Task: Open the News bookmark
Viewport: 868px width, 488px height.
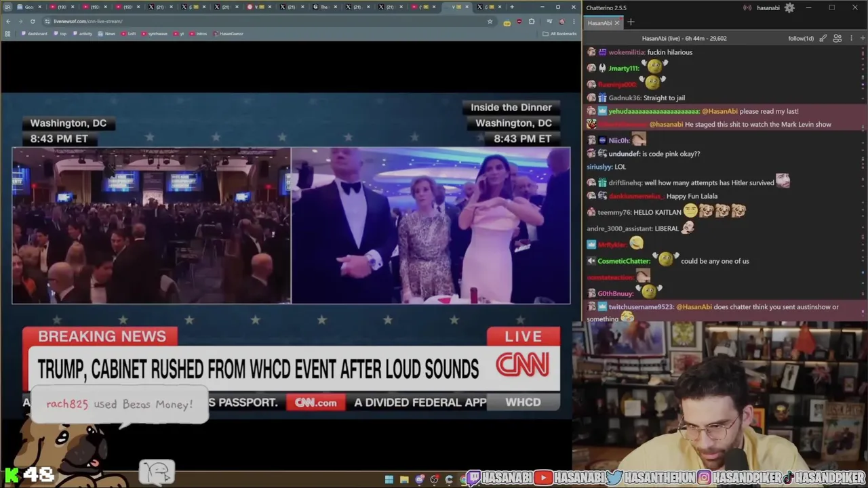Action: pyautogui.click(x=106, y=34)
